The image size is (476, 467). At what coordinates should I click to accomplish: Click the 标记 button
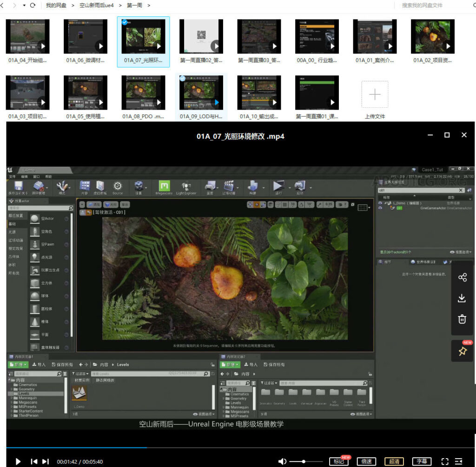point(339,461)
